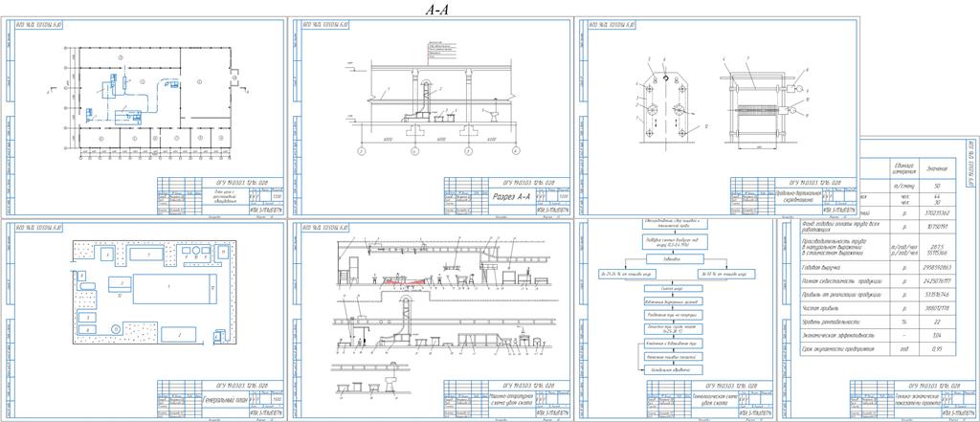Select the workshop floor plan drawing sheet
Viewport: 980px width, 422px height.
point(144,118)
